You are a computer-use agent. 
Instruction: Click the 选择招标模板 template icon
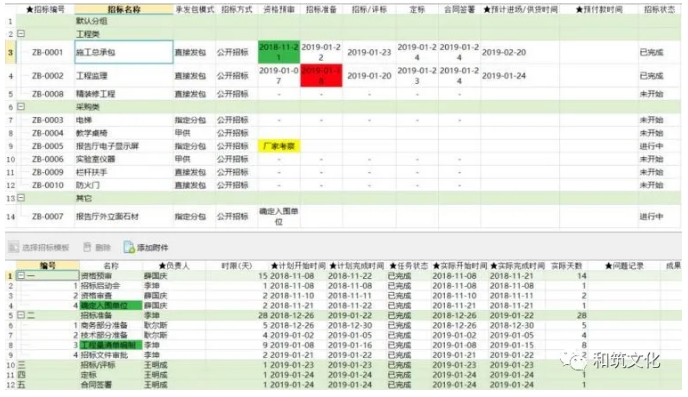14,247
